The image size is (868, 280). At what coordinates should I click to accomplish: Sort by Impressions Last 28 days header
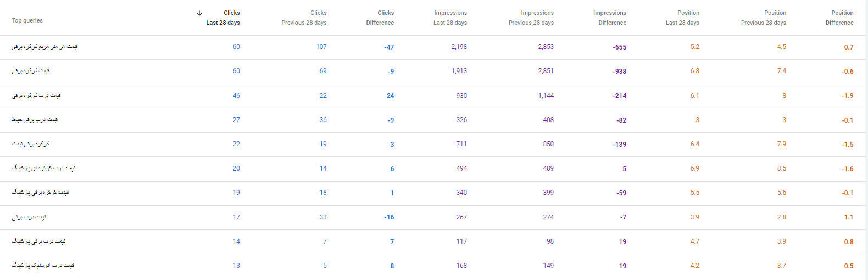pyautogui.click(x=450, y=18)
